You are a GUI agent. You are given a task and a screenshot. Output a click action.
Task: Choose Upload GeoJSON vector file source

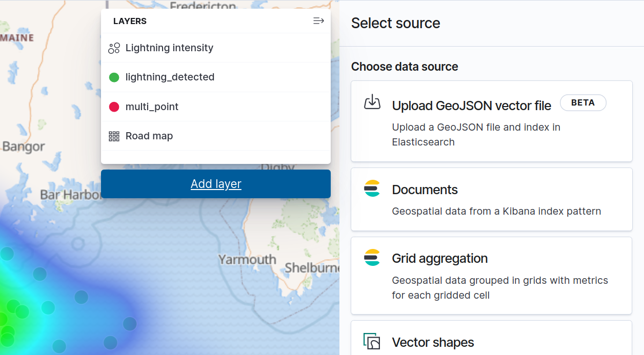coord(471,106)
